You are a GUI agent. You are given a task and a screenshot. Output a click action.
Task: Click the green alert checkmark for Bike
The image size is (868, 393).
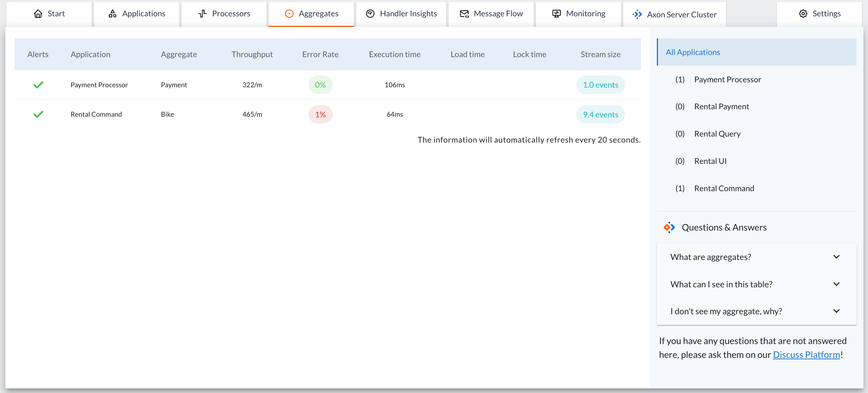click(38, 114)
